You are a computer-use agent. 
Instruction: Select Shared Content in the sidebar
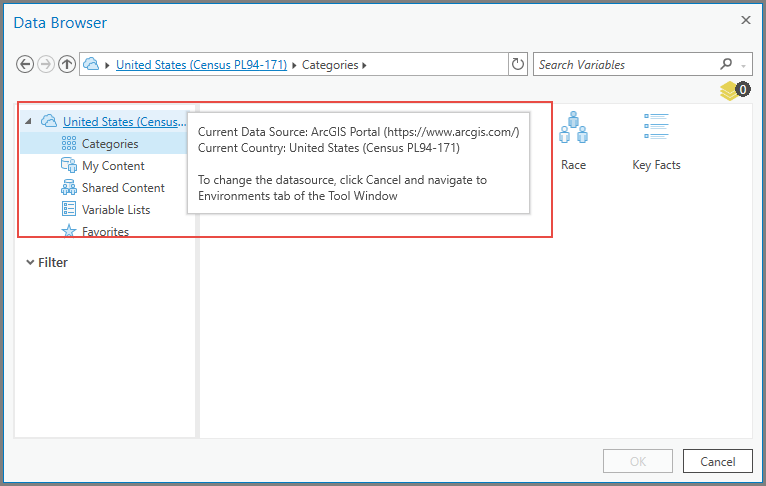point(123,188)
